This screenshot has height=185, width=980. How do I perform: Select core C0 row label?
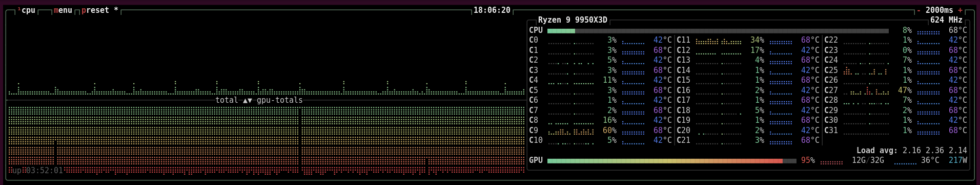pyautogui.click(x=534, y=40)
